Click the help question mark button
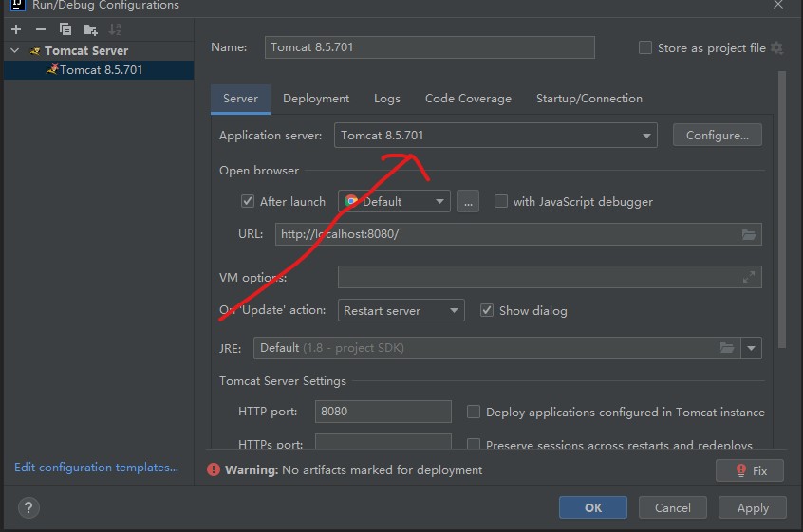 coord(28,508)
